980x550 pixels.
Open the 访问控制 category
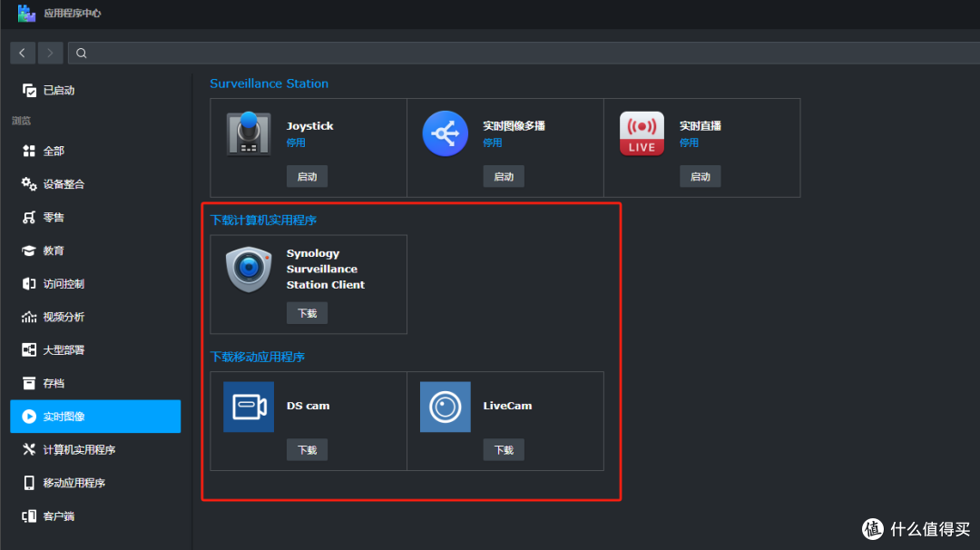click(95, 283)
